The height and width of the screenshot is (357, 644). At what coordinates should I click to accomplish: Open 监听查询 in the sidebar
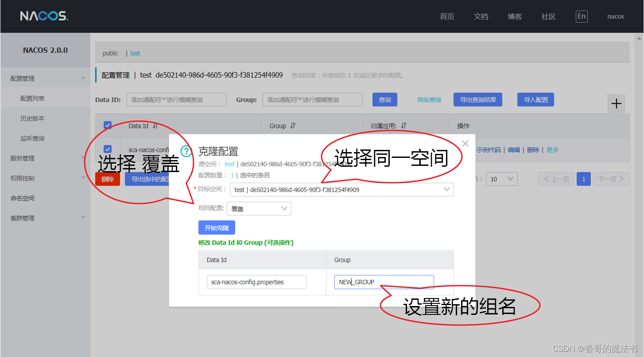(x=32, y=138)
